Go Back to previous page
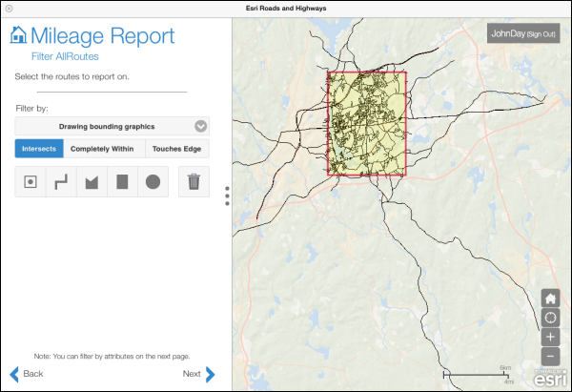The height and width of the screenshot is (392, 572). click(27, 374)
